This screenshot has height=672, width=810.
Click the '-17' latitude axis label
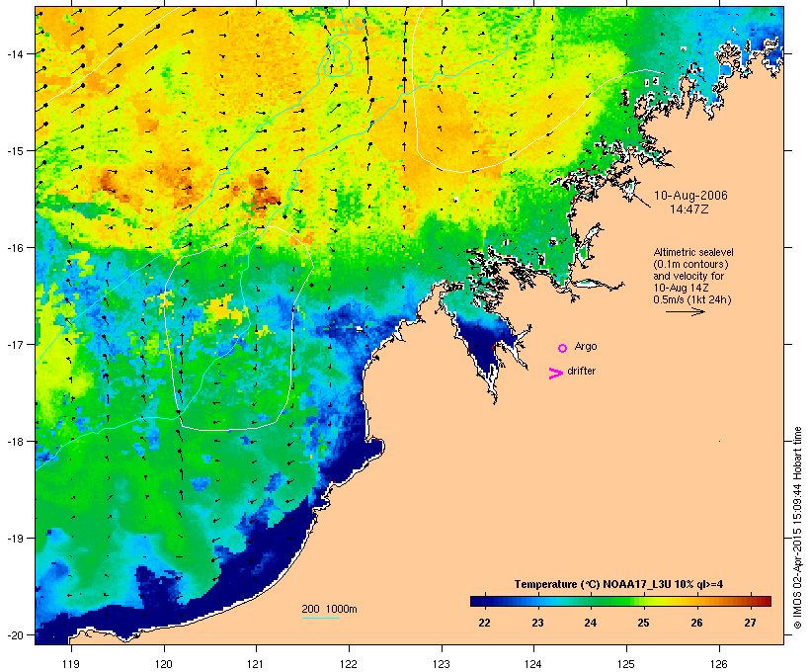click(x=15, y=344)
